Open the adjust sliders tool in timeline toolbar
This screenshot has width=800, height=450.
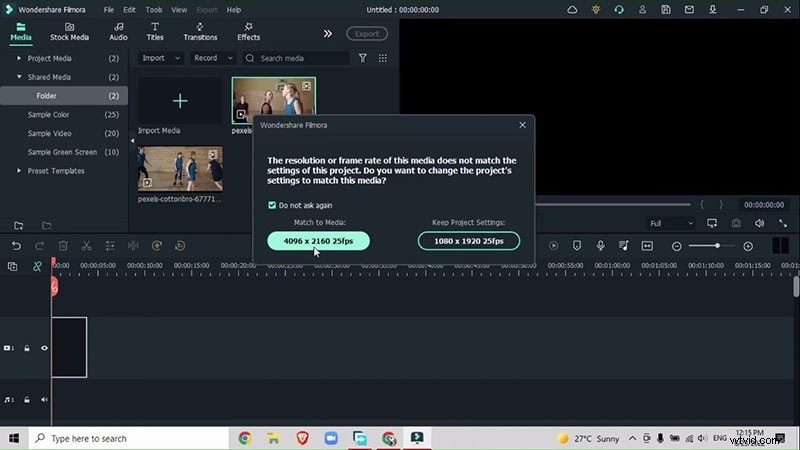point(110,246)
